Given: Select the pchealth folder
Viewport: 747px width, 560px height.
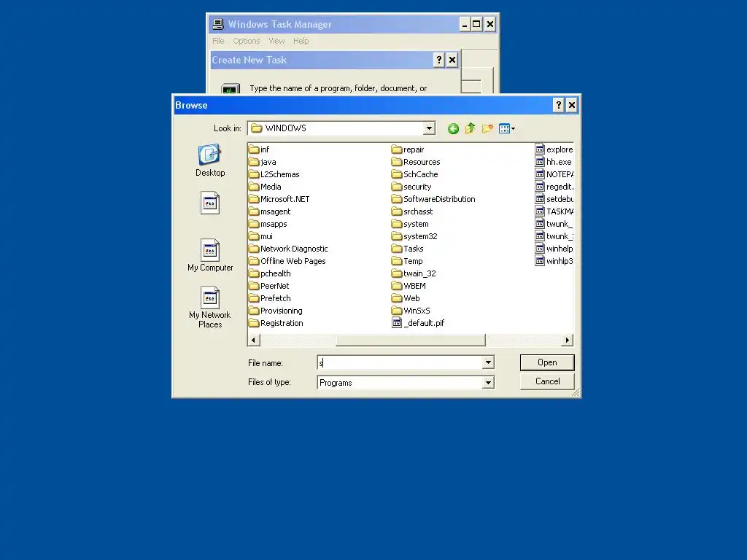Looking at the screenshot, I should (x=270, y=273).
